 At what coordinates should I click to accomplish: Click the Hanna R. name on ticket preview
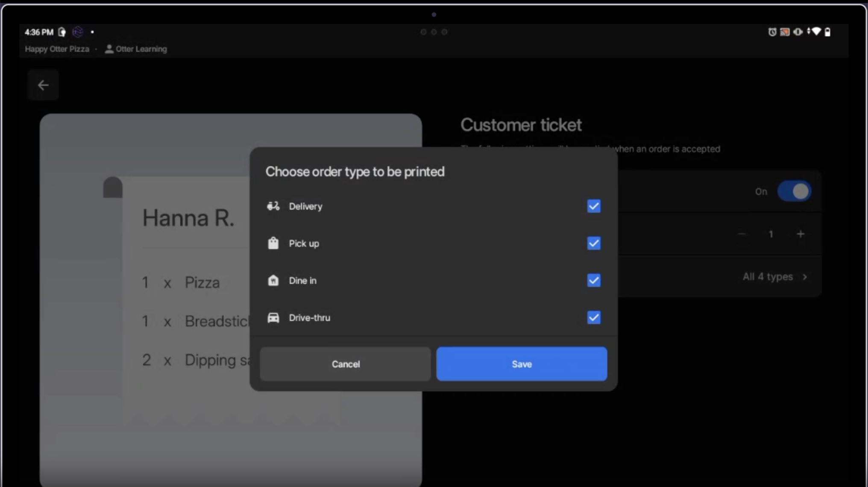[x=188, y=218]
